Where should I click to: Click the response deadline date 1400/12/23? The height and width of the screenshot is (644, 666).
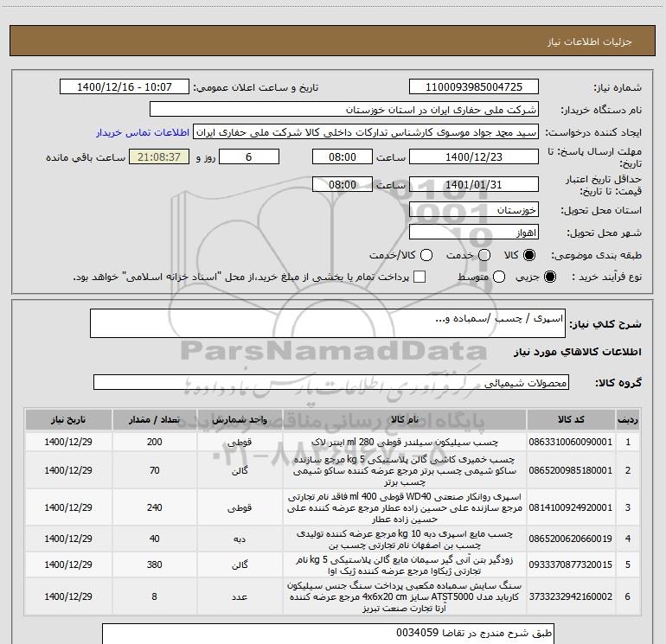474,156
